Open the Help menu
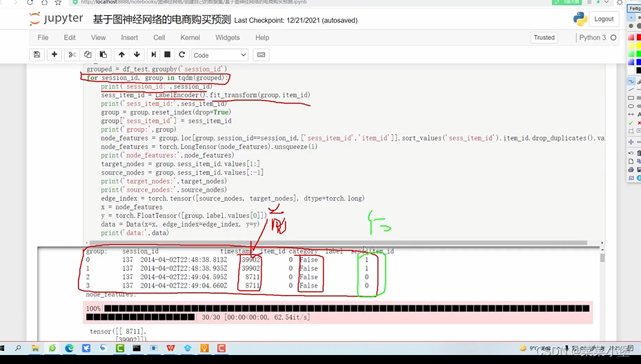This screenshot has height=364, width=641. [262, 38]
